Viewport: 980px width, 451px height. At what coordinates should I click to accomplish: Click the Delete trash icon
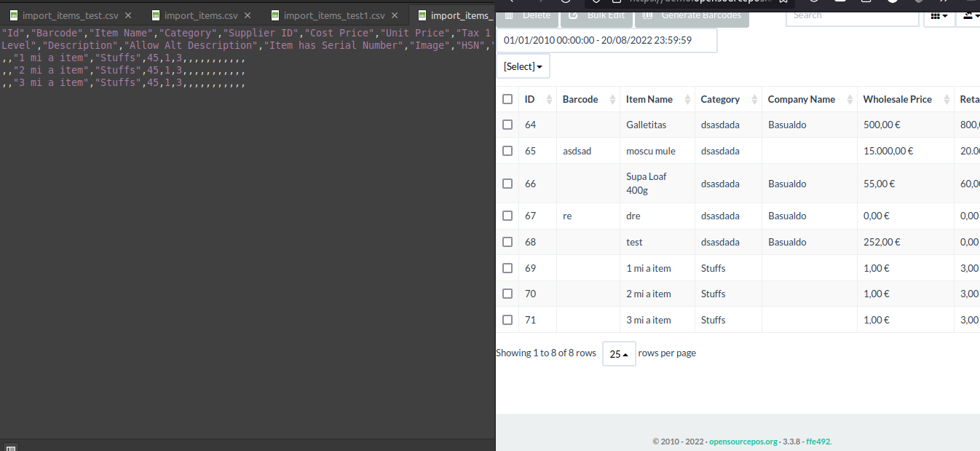point(507,15)
